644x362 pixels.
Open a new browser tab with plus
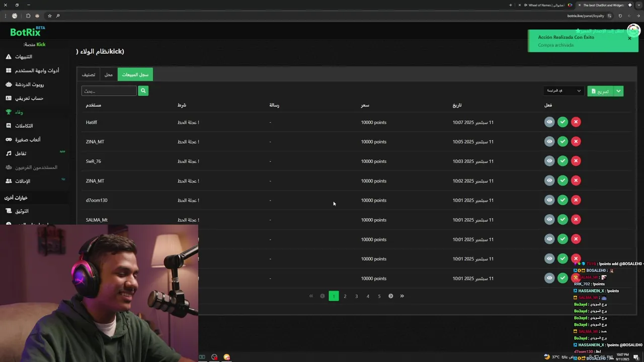(511, 5)
